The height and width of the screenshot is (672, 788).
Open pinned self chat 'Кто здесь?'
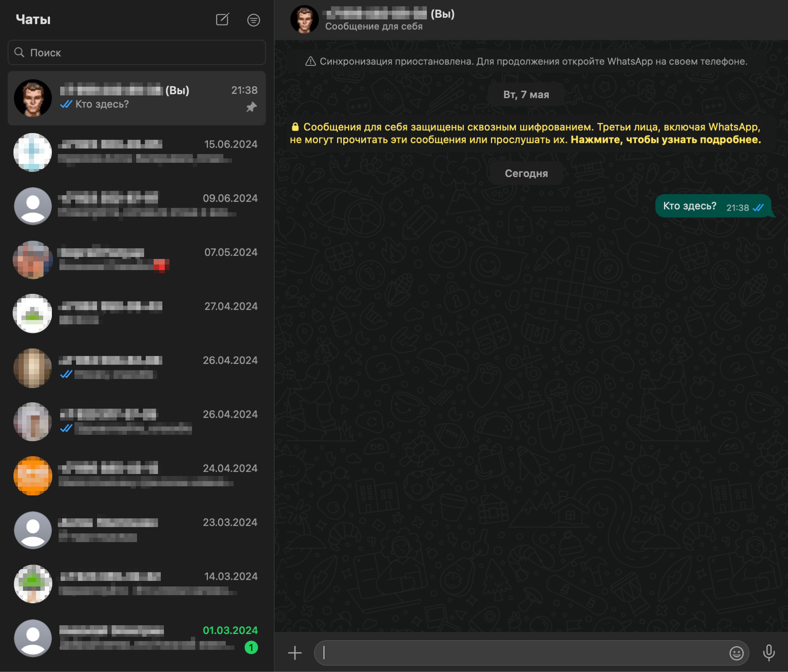coord(137,98)
